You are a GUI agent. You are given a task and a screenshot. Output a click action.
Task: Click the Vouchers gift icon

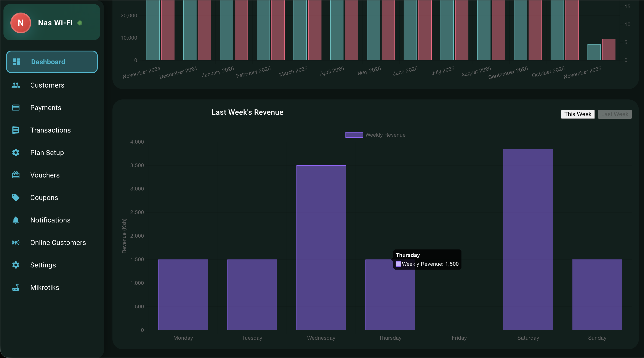[x=16, y=175]
